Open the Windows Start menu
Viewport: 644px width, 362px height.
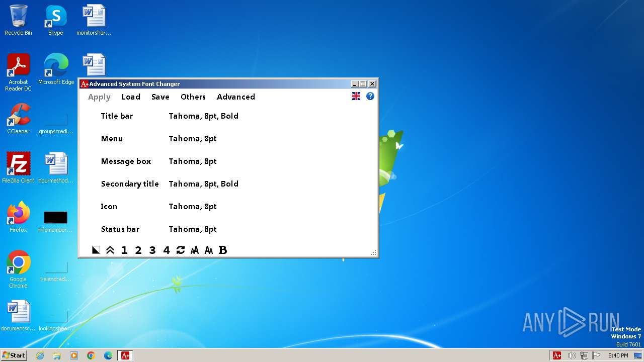coord(14,355)
